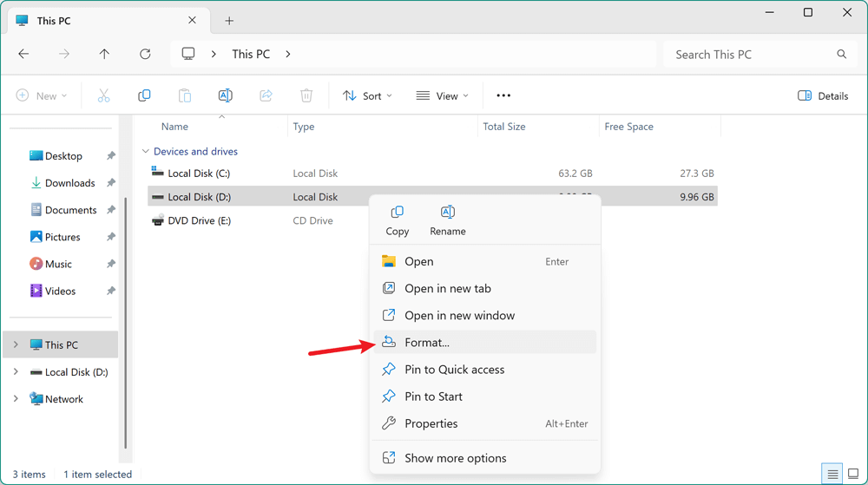Viewport: 868px width, 485px height.
Task: Expand This PC in navigation pane
Action: click(16, 344)
